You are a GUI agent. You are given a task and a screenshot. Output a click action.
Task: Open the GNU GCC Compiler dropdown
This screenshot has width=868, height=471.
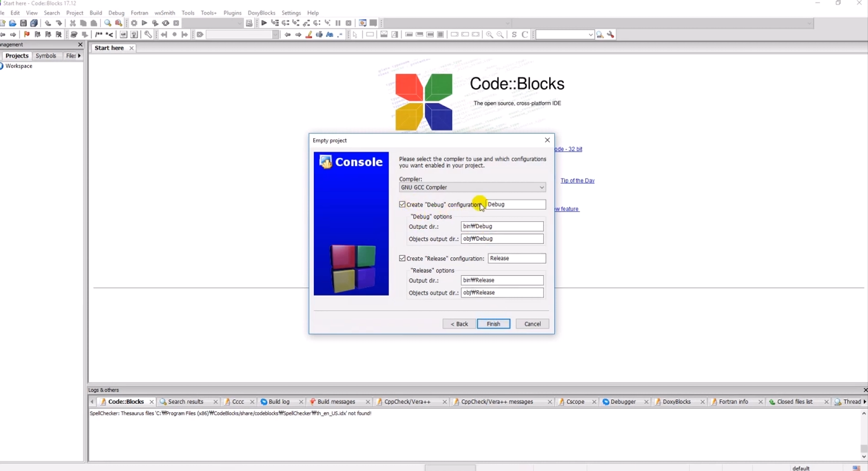[x=472, y=188]
